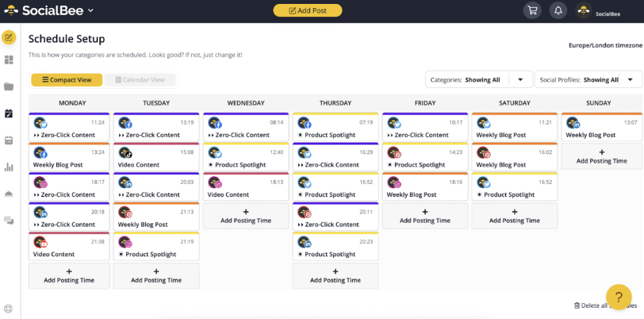644x319 pixels.
Task: Add Posting Time under Wednesday
Action: pyautogui.click(x=246, y=216)
